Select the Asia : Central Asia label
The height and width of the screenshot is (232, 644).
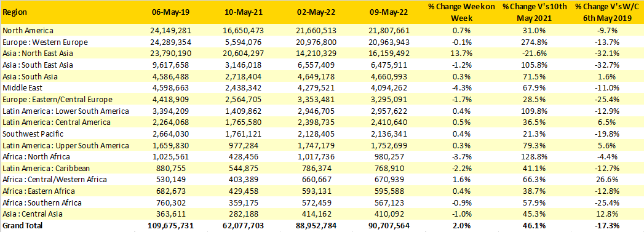(x=33, y=214)
